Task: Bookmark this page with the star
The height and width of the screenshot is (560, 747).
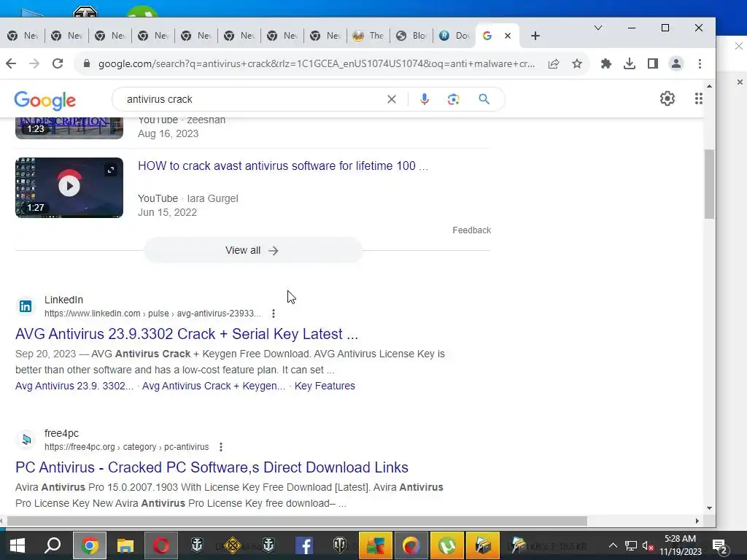Action: tap(577, 64)
